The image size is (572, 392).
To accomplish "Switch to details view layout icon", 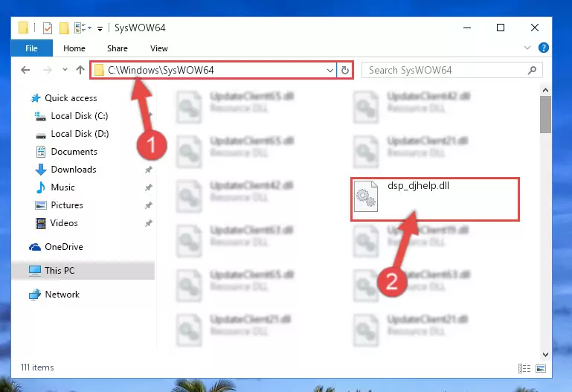I will pyautogui.click(x=524, y=369).
